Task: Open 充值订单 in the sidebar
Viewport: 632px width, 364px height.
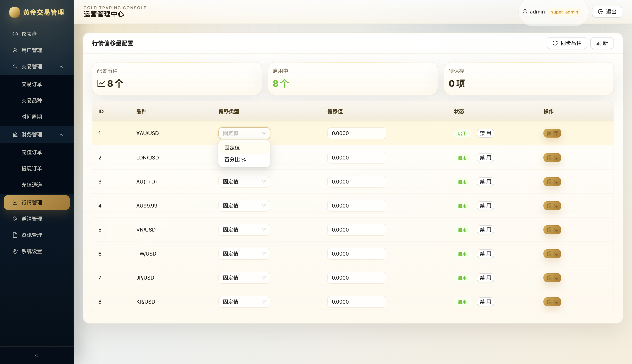Action: tap(32, 152)
